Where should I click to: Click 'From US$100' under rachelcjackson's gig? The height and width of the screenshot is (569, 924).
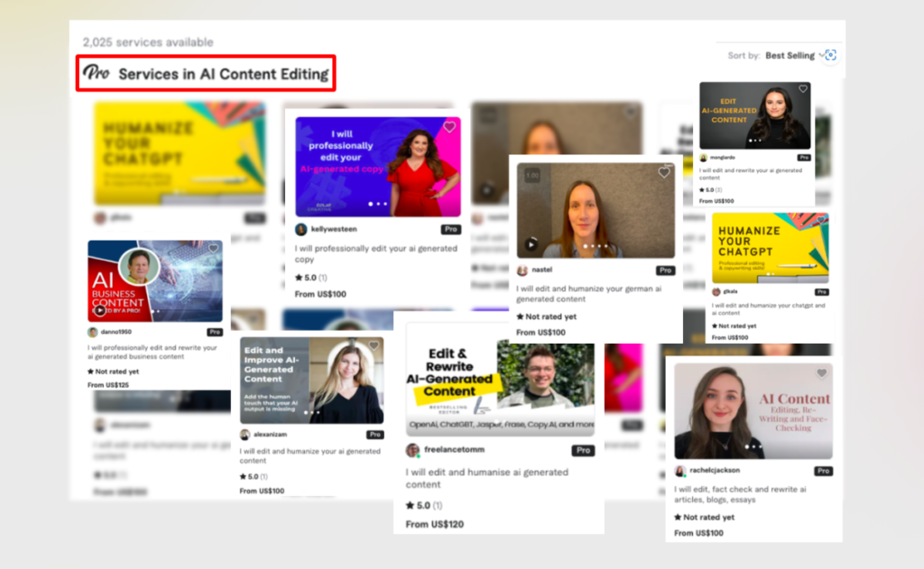click(699, 533)
